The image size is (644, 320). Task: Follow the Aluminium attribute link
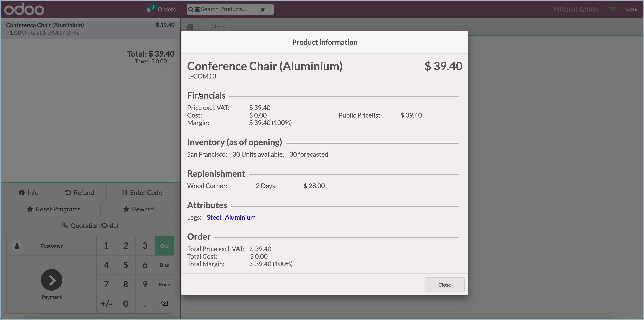(240, 217)
